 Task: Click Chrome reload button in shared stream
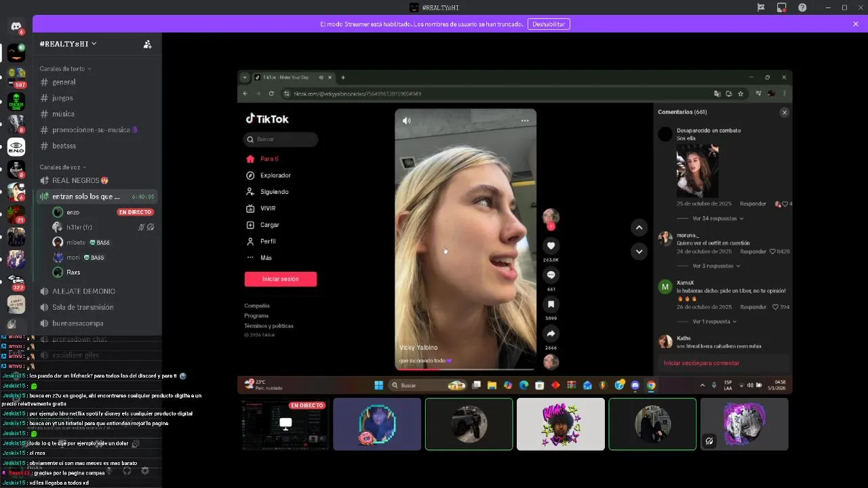[x=271, y=94]
